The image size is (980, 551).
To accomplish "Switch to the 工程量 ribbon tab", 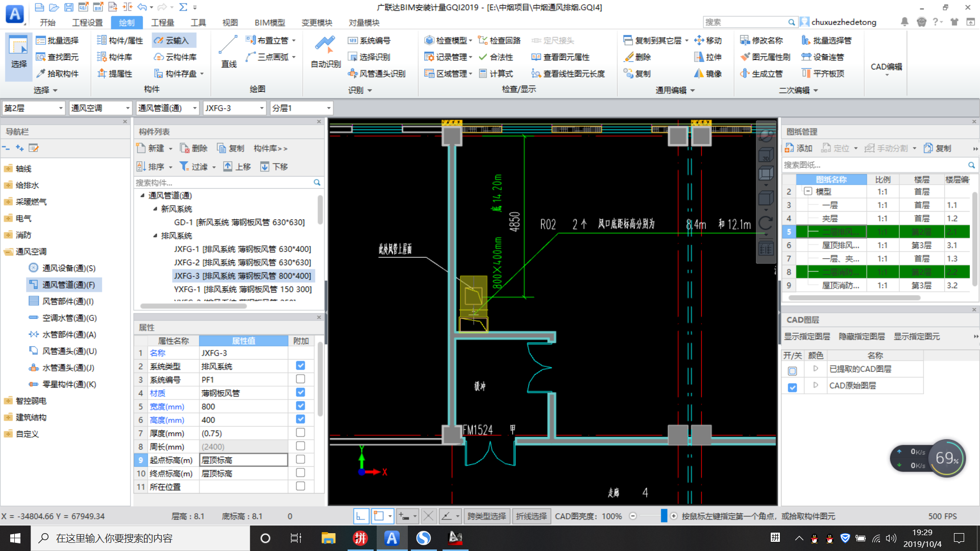I will tap(163, 22).
